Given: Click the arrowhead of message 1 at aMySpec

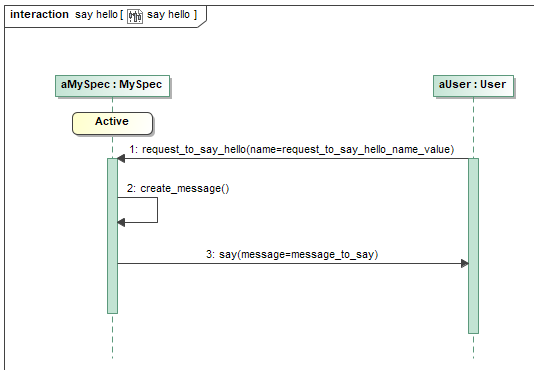Looking at the screenshot, I should click(x=121, y=158).
